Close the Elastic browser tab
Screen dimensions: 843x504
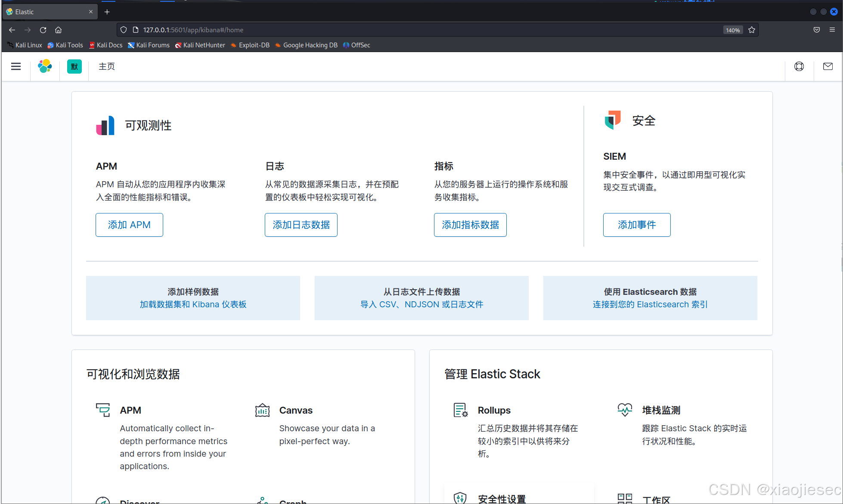[90, 12]
